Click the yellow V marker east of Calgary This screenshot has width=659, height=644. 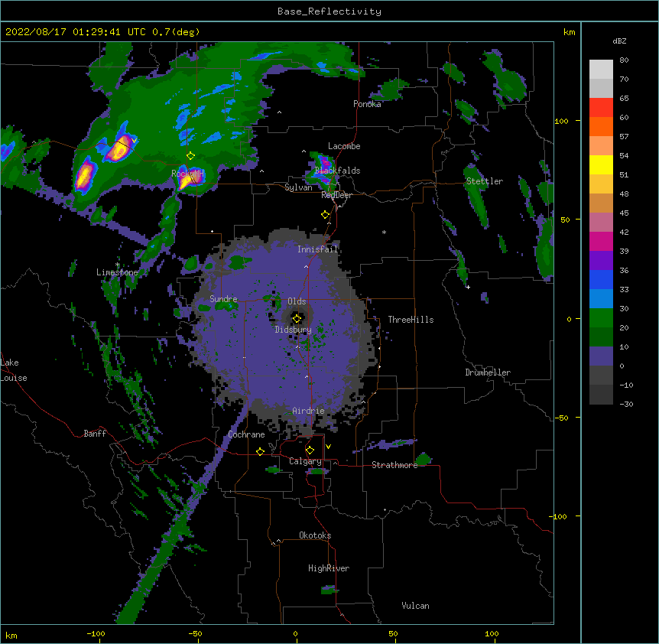(328, 447)
